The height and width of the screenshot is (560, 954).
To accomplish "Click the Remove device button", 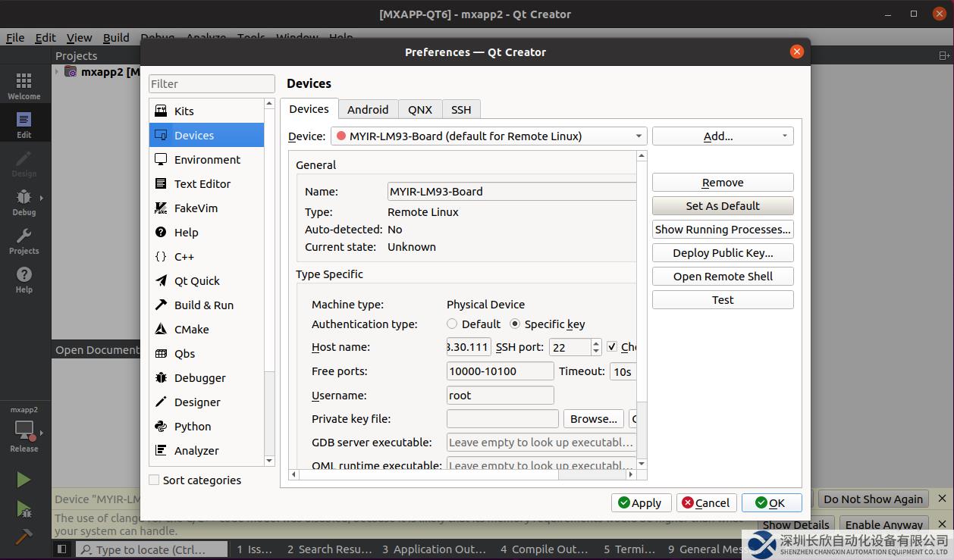I will [723, 183].
